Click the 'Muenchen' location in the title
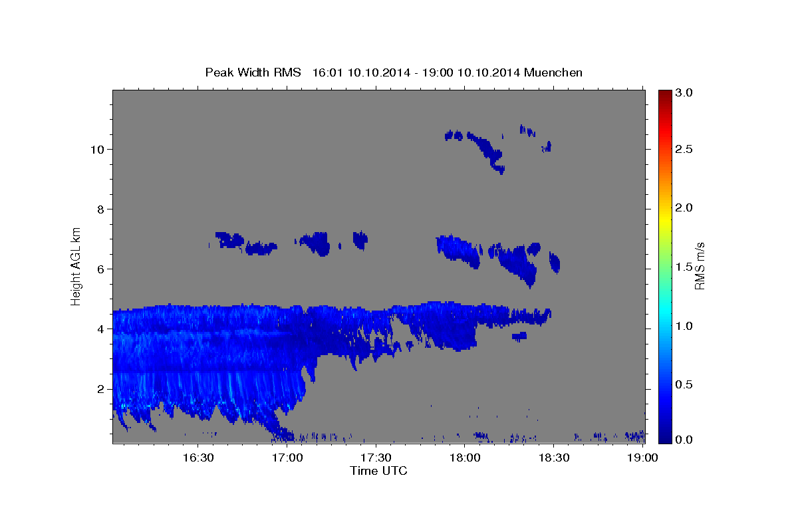Screen dimensions: 798x532 [553, 72]
